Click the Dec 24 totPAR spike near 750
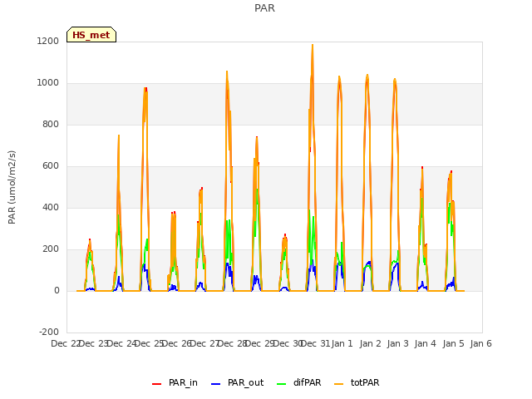Image resolution: width=532 pixels, height=399 pixels. (119, 135)
